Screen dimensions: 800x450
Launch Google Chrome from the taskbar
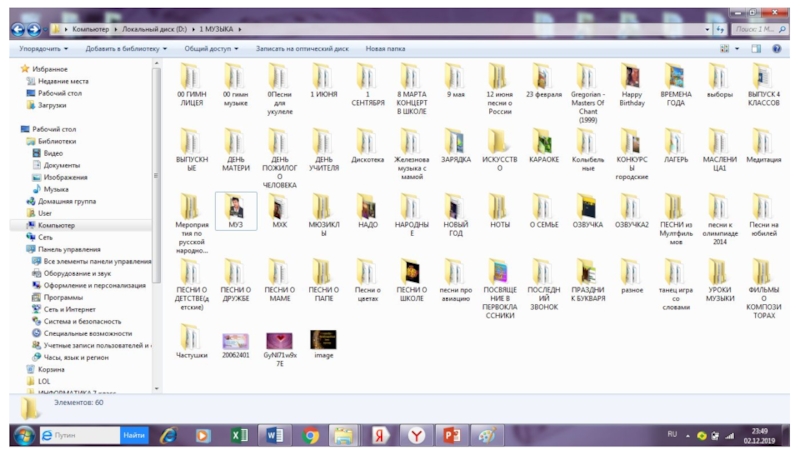pyautogui.click(x=310, y=435)
